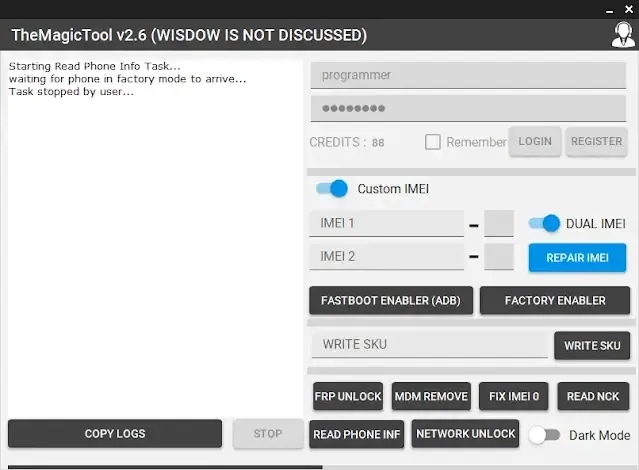
Task: Click the FIX IMEI 0 button
Action: pos(513,396)
